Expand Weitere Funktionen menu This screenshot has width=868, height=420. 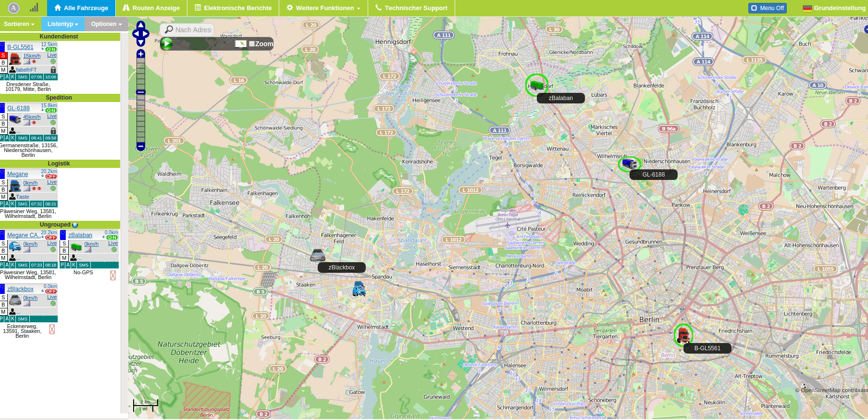click(323, 8)
